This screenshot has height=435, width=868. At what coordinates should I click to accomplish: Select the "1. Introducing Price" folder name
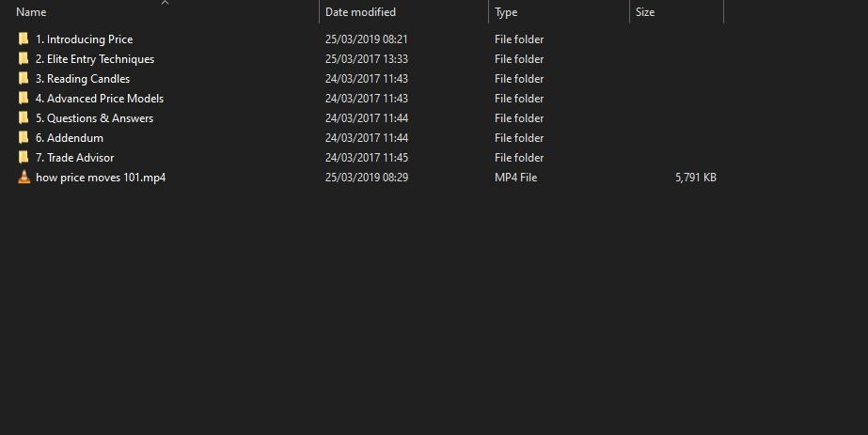coord(84,39)
